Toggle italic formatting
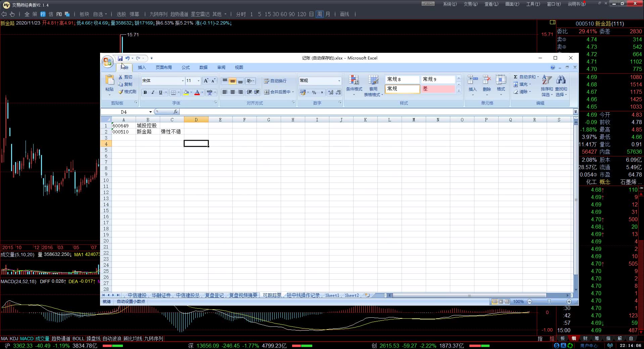644x349 pixels. click(153, 92)
